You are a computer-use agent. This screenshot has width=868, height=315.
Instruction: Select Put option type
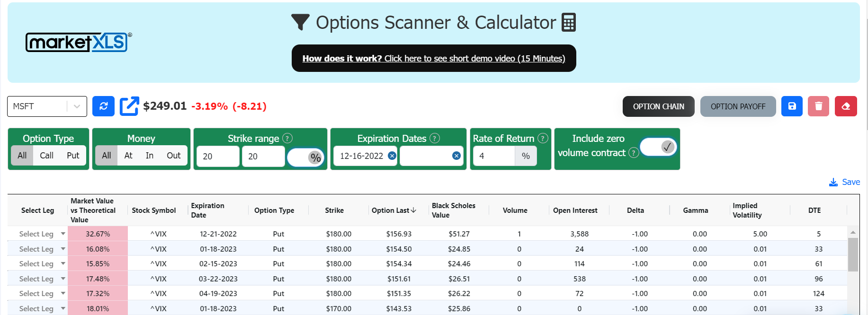pyautogui.click(x=73, y=155)
